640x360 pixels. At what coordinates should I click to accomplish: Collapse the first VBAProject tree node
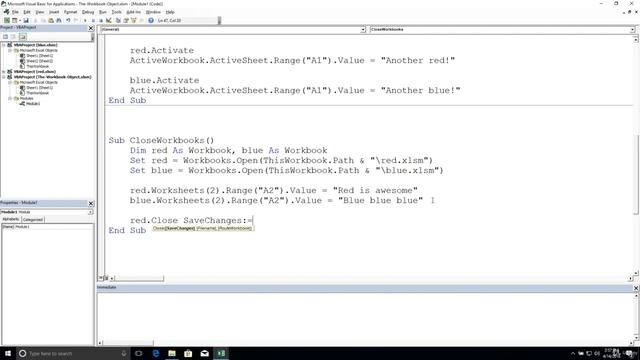[x=4, y=45]
